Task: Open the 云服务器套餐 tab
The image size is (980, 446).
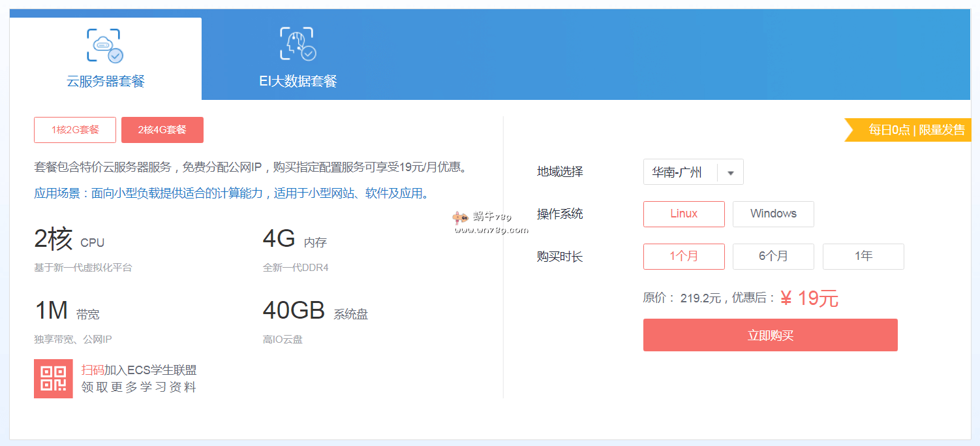Action: (106, 81)
